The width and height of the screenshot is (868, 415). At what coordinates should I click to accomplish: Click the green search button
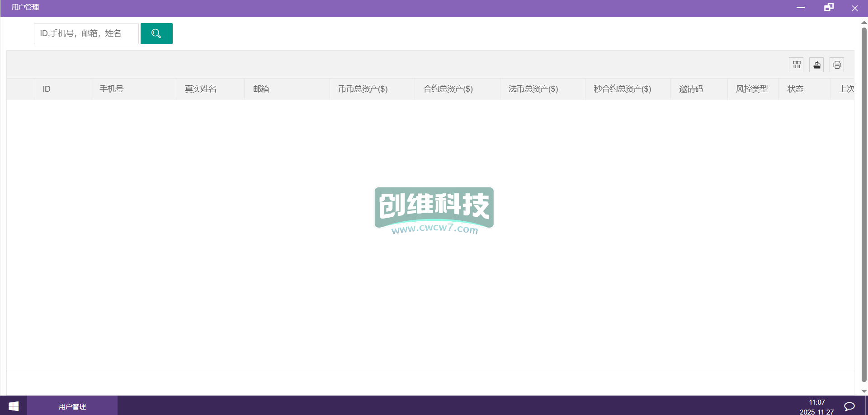156,33
